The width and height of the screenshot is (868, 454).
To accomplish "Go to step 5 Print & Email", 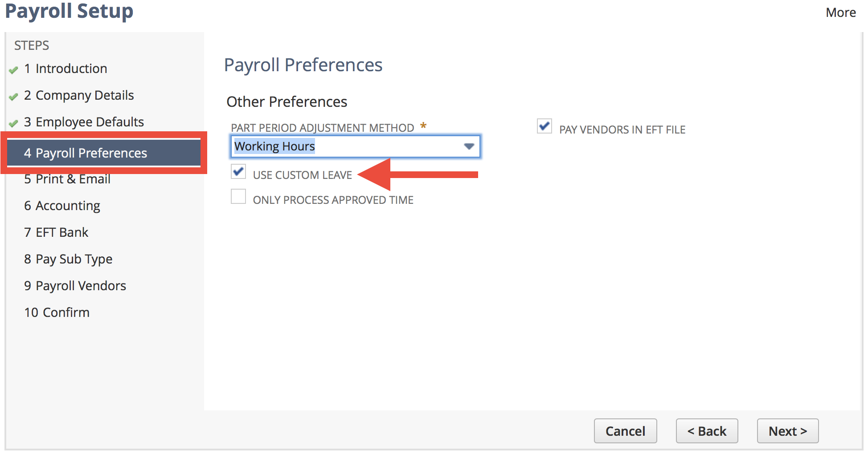I will tap(67, 179).
